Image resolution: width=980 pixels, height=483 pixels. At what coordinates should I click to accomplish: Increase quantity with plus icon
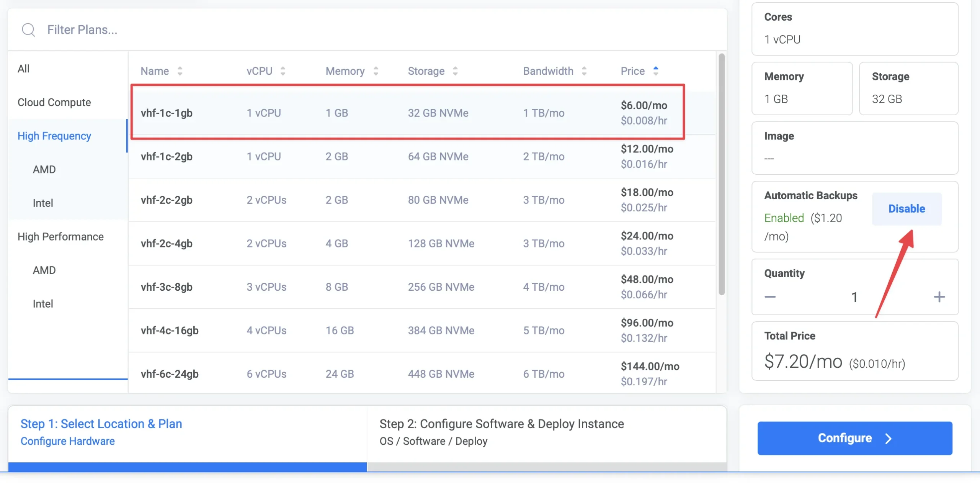[x=939, y=297]
